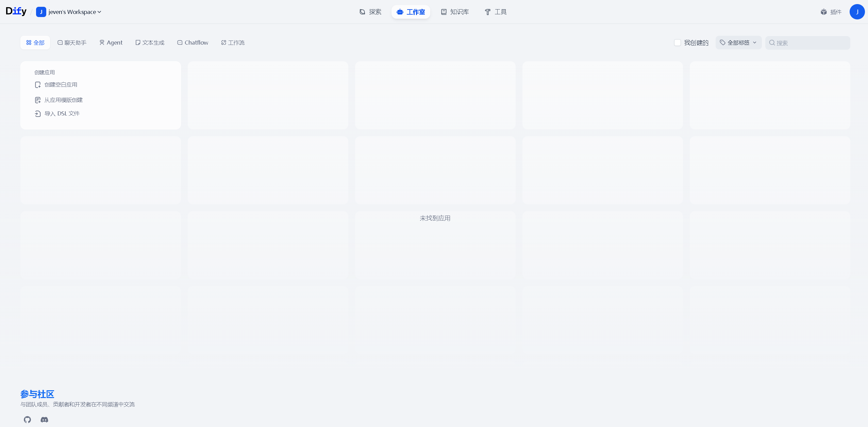Click the user avatar J icon
The height and width of the screenshot is (427, 868).
pyautogui.click(x=857, y=12)
